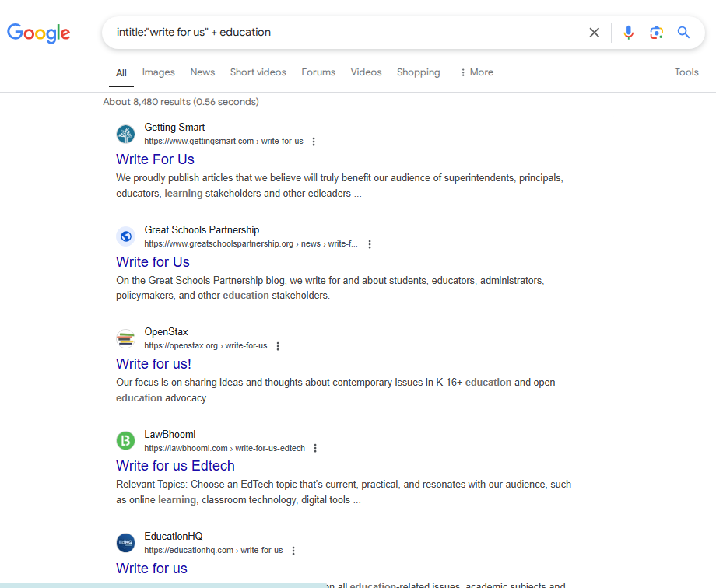Click the LawBhoomi site name
This screenshot has height=588, width=716.
tap(170, 434)
